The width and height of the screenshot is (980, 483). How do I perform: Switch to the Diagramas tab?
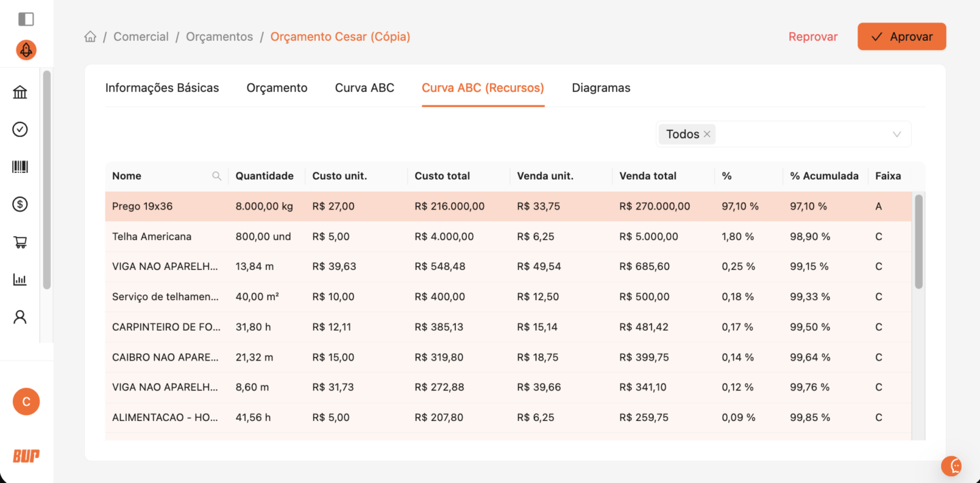tap(601, 88)
